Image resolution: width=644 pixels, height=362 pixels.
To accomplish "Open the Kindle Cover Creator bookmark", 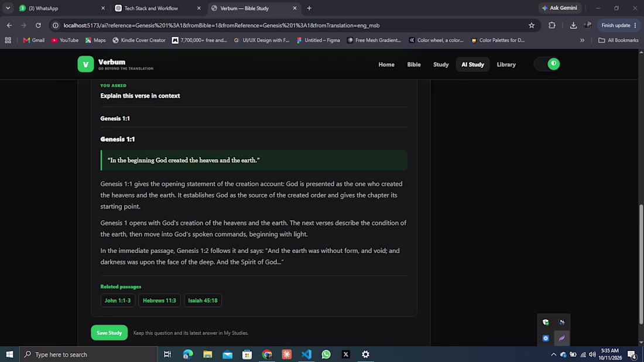I will point(139,40).
